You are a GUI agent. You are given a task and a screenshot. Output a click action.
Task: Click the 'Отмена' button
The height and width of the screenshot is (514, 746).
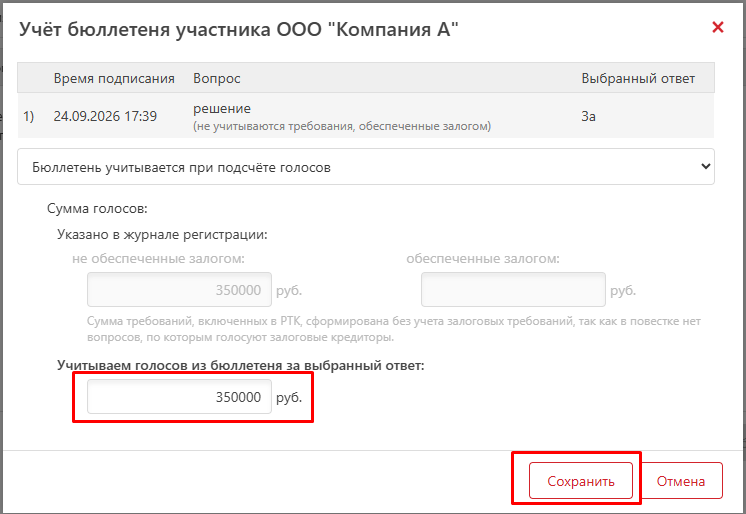(681, 481)
